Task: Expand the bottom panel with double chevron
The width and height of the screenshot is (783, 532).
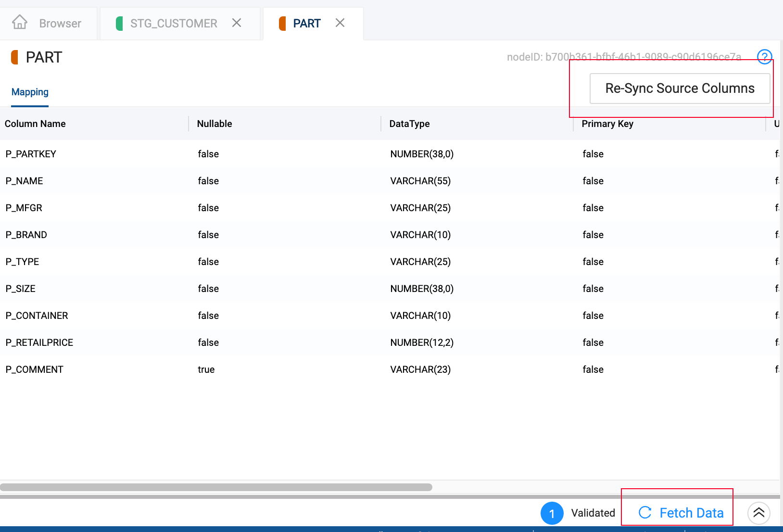Action: [x=759, y=513]
